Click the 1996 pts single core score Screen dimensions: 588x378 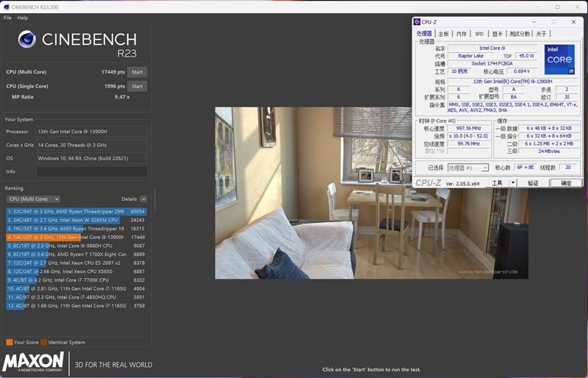coord(115,86)
